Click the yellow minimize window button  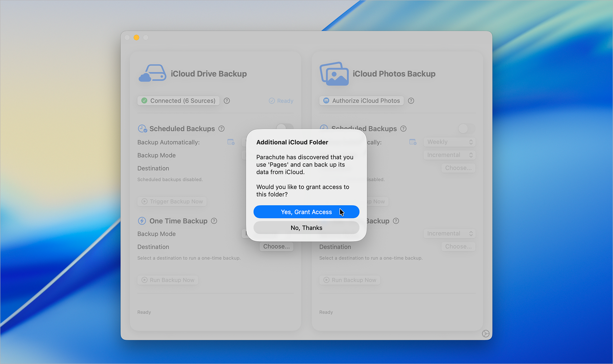[136, 38]
